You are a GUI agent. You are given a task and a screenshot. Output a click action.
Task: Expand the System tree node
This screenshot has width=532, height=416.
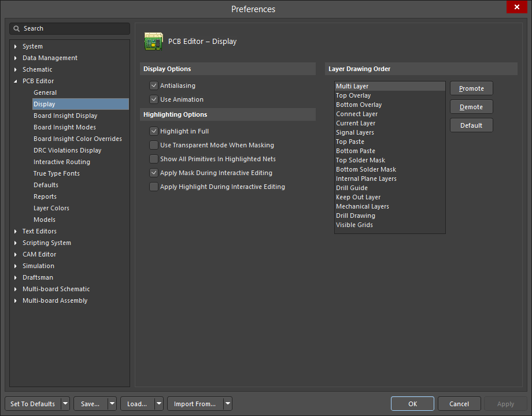[15, 46]
